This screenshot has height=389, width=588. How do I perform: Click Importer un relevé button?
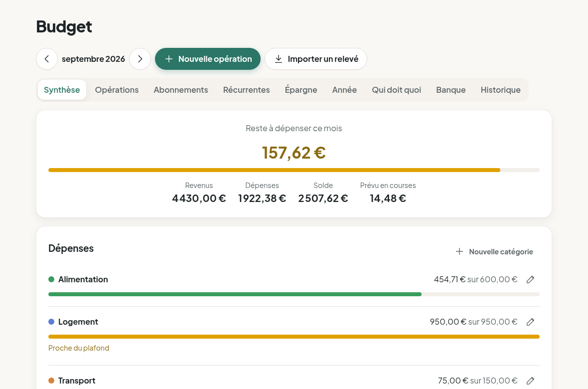pos(316,59)
